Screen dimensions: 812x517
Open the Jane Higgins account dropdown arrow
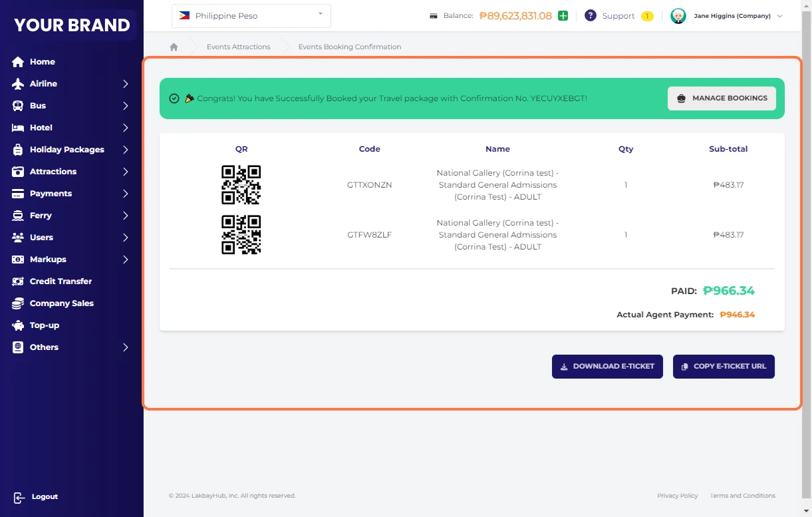click(780, 16)
